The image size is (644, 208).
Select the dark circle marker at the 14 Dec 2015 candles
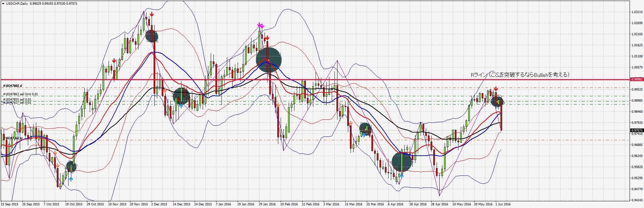[x=182, y=96]
